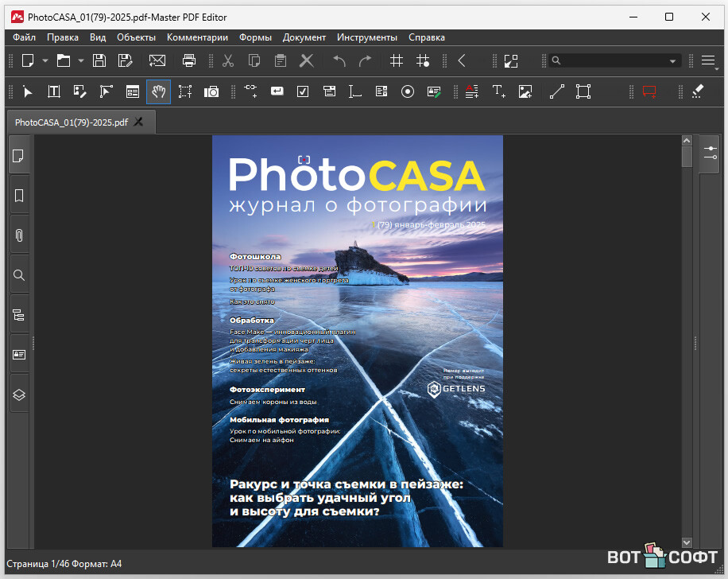Add a red sticky comment note
This screenshot has width=728, height=579.
coord(649,91)
